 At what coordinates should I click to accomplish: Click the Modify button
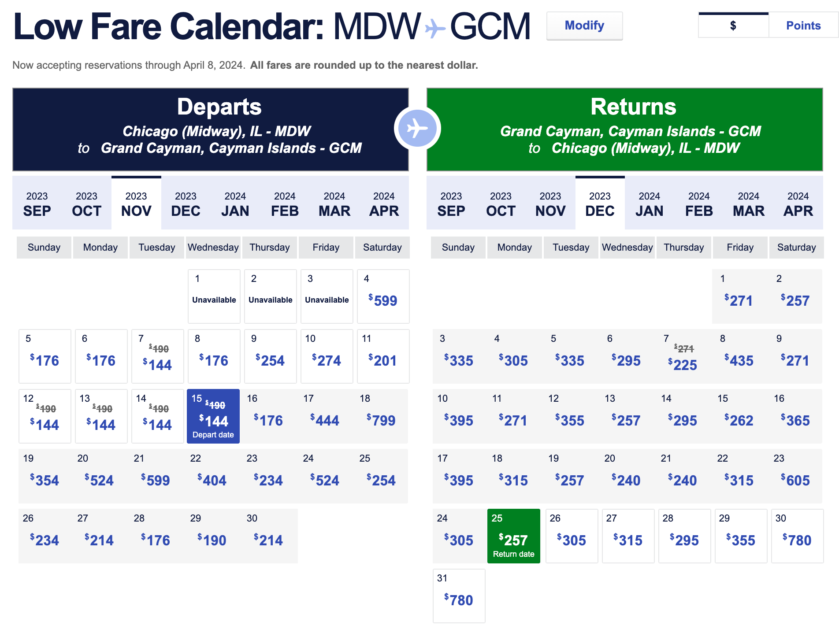pos(584,26)
